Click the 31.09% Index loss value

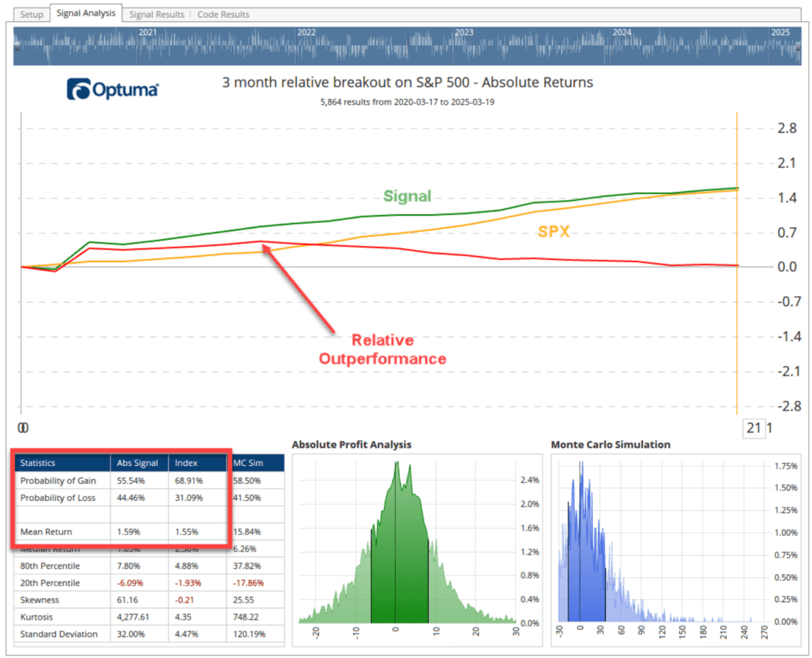tap(189, 498)
